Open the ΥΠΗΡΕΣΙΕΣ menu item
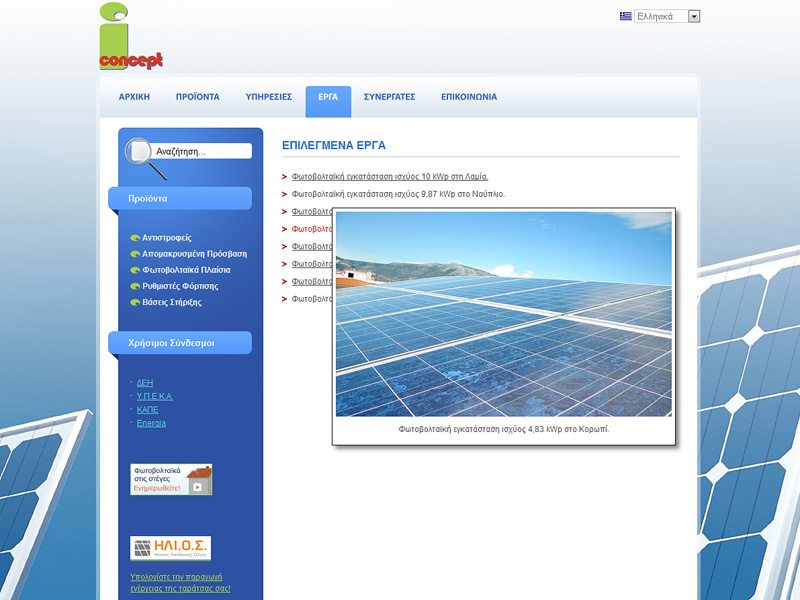Viewport: 800px width, 600px height. click(x=268, y=97)
